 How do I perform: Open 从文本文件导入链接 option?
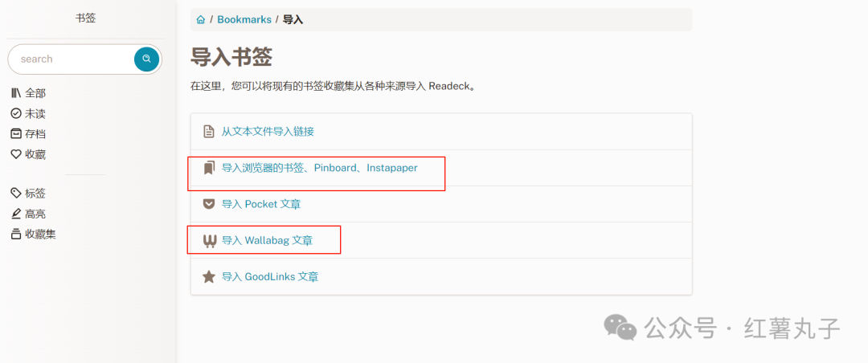pos(268,132)
